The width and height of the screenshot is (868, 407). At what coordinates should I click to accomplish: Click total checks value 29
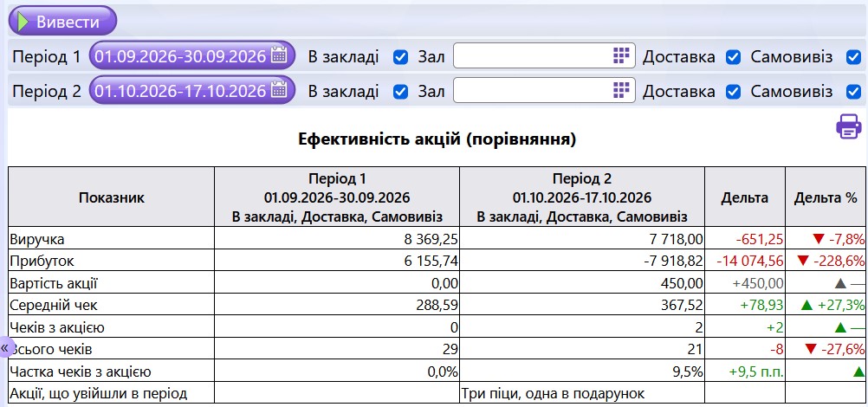450,349
